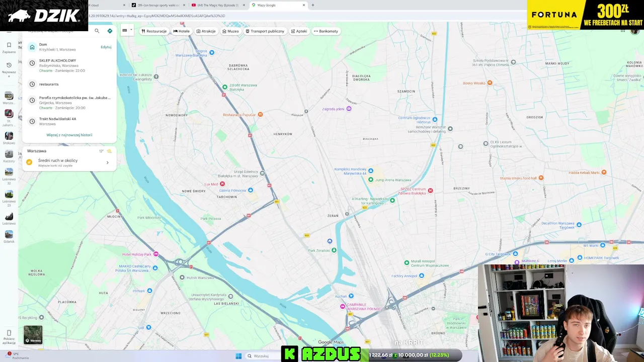Select the A1Karting map pin
The image size is (644, 362).
click(392, 200)
